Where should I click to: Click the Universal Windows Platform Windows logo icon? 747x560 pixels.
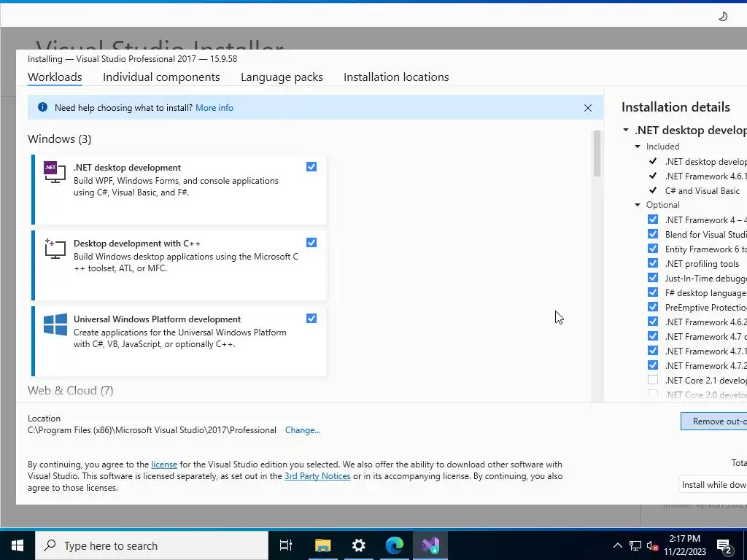click(x=55, y=324)
